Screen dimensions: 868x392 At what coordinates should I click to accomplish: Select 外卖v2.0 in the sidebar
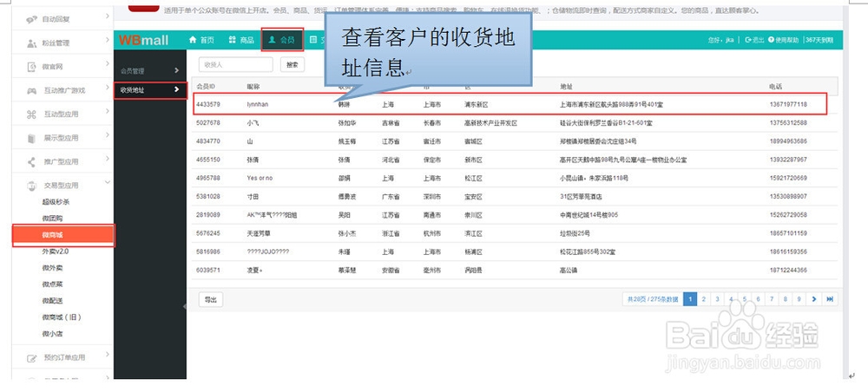[x=56, y=252]
